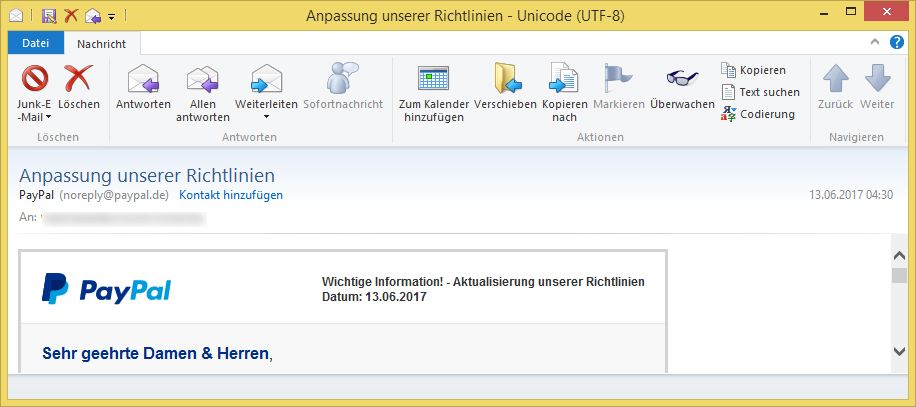This screenshot has width=916, height=407.
Task: Click the date 13.06.2017 04:30
Action: coord(851,195)
